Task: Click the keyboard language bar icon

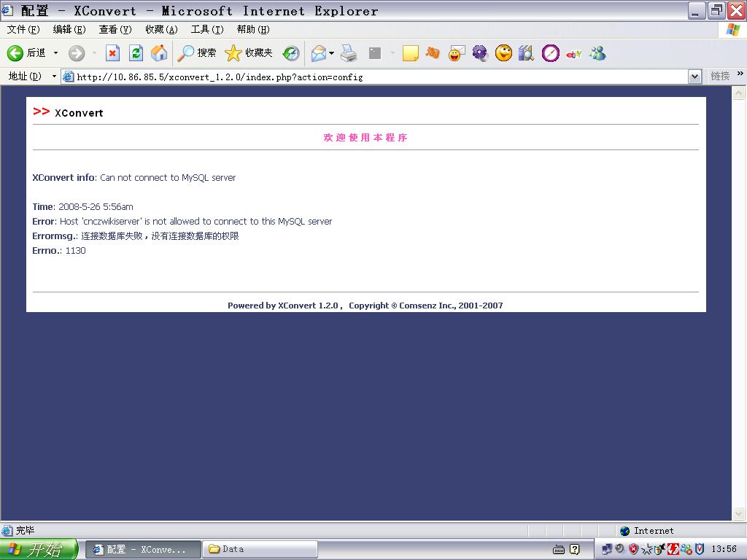Action: pos(558,550)
